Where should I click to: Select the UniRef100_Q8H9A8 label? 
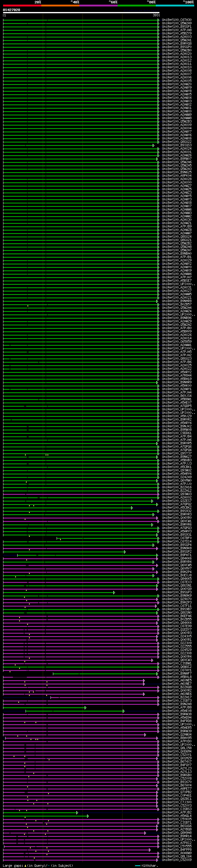coord(177,833)
